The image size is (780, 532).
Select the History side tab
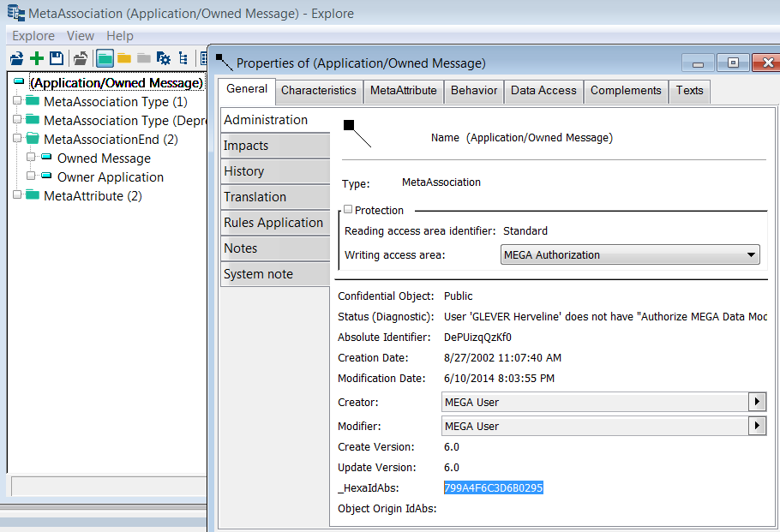tap(244, 171)
